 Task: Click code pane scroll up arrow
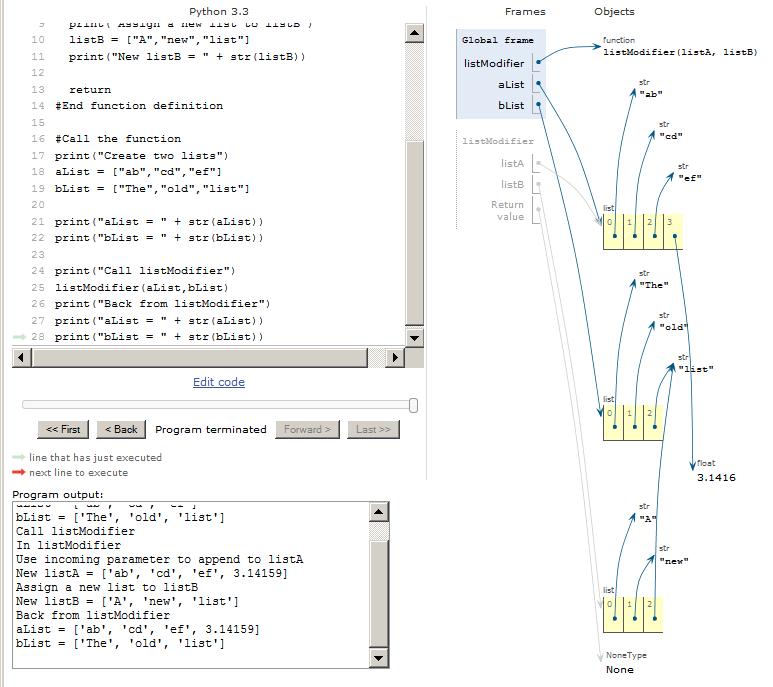coord(414,33)
